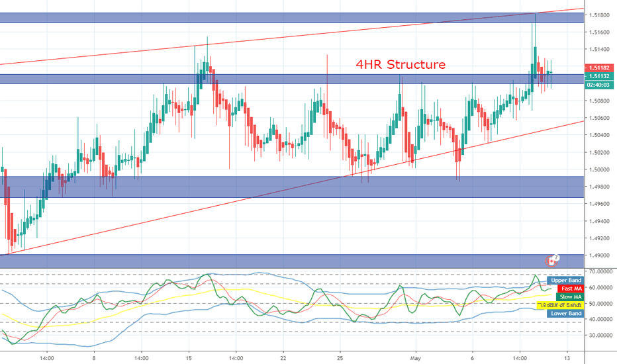
Task: Click the Canadian economic event flag icon
Action: (x=551, y=261)
